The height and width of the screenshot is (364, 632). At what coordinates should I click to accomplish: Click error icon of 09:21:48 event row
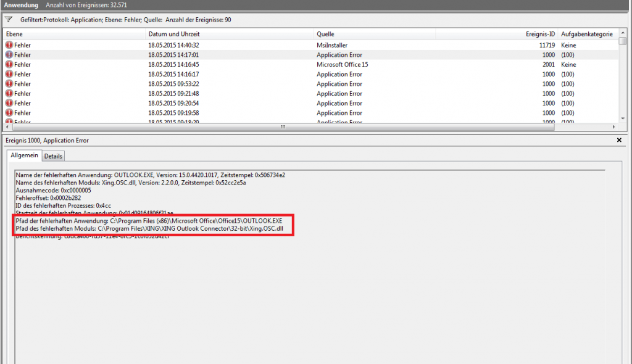point(9,94)
